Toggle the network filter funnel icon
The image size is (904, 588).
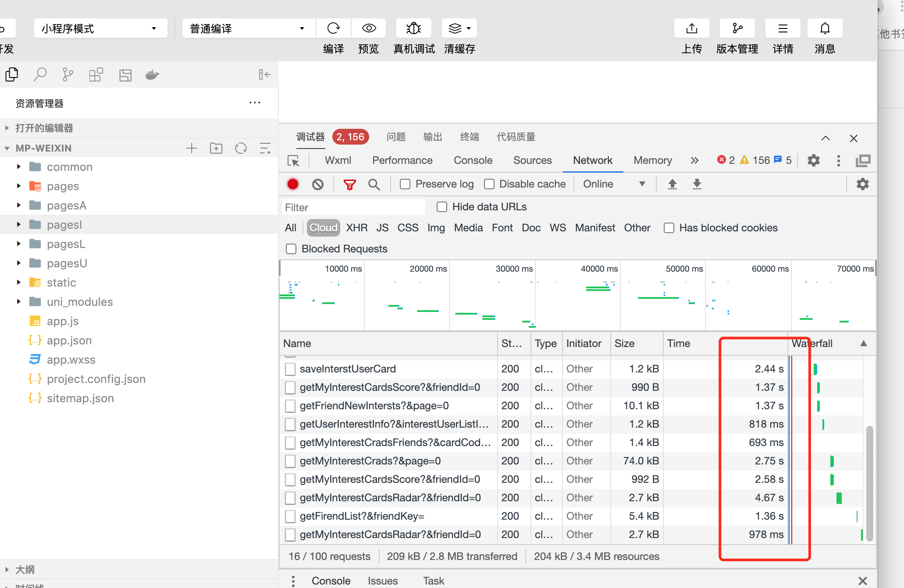click(349, 184)
